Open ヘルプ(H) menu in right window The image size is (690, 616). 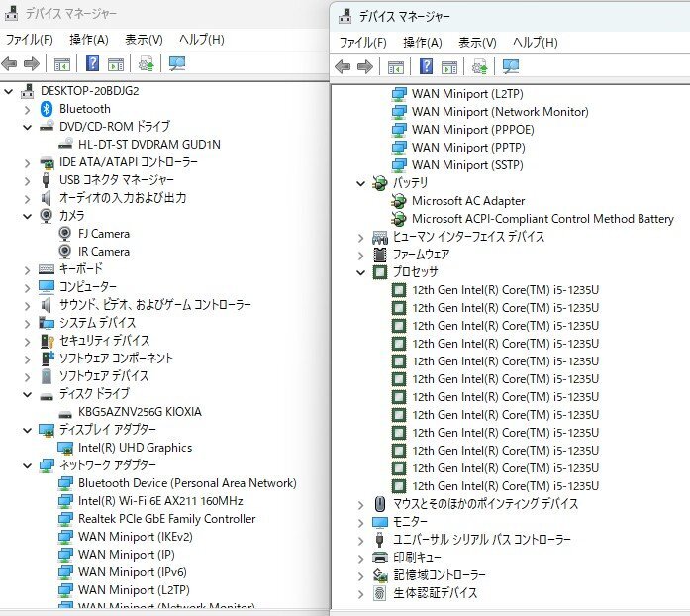pos(536,43)
